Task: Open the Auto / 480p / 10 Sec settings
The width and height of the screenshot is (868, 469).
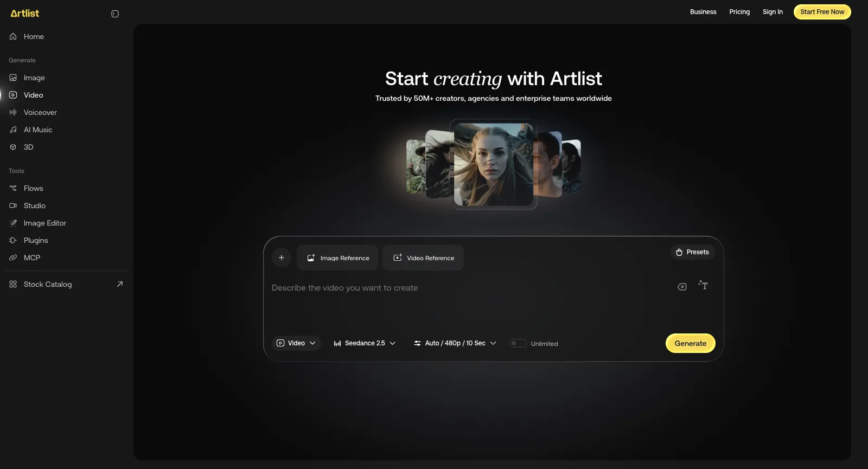Action: (x=455, y=343)
